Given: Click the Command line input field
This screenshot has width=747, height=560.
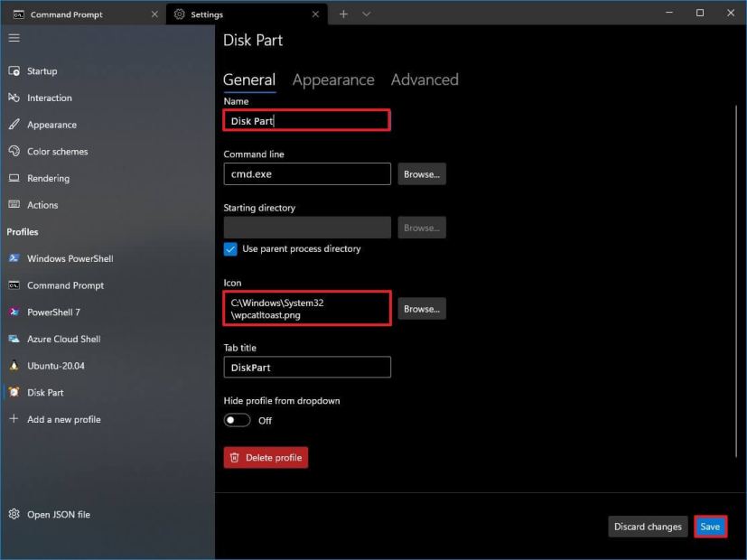Looking at the screenshot, I should (x=307, y=173).
